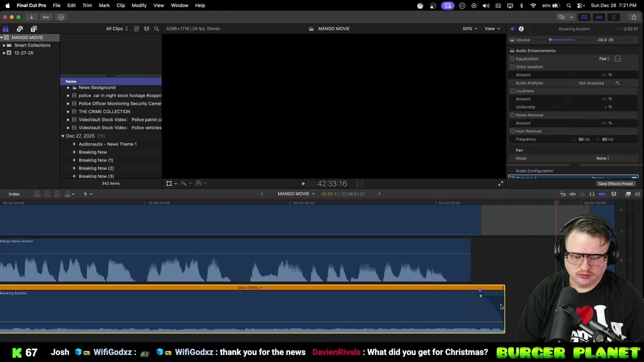The height and width of the screenshot is (362, 644).
Task: Open the Modify menu
Action: pos(139,6)
